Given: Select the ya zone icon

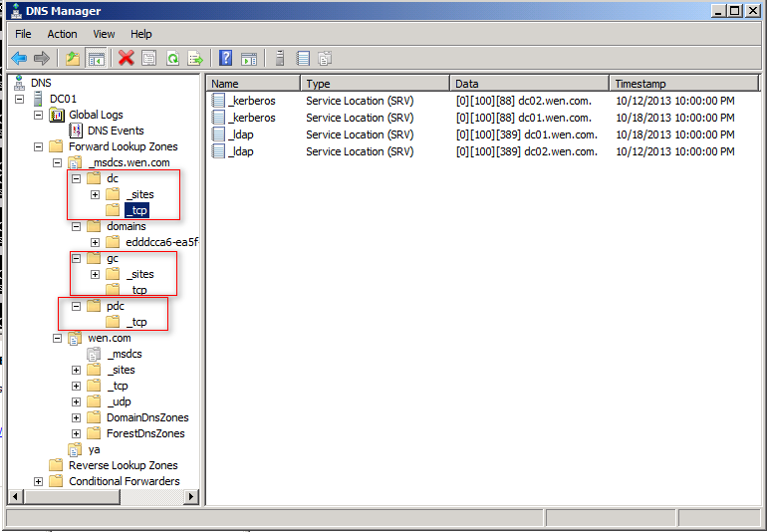Looking at the screenshot, I should [x=75, y=449].
